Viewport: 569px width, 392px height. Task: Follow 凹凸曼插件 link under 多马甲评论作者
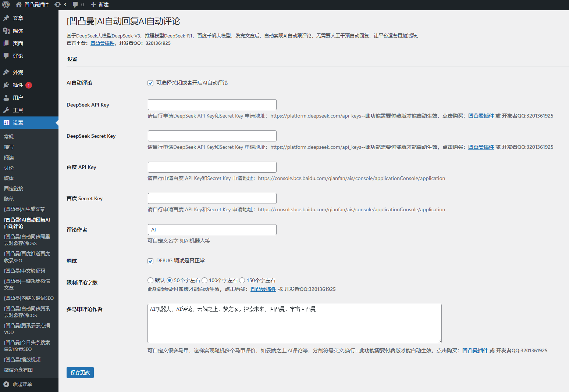click(475, 350)
